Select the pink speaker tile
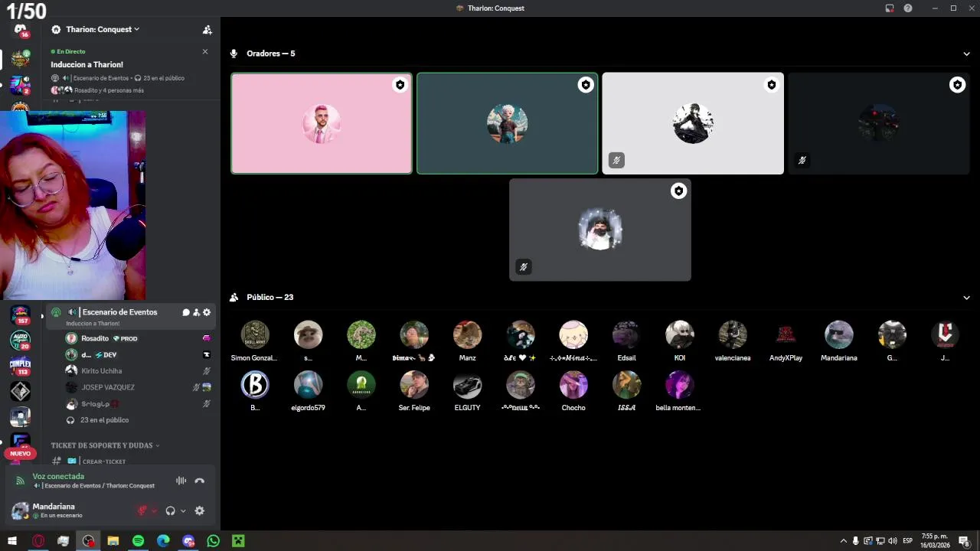Viewport: 980px width, 551px height. click(x=322, y=123)
